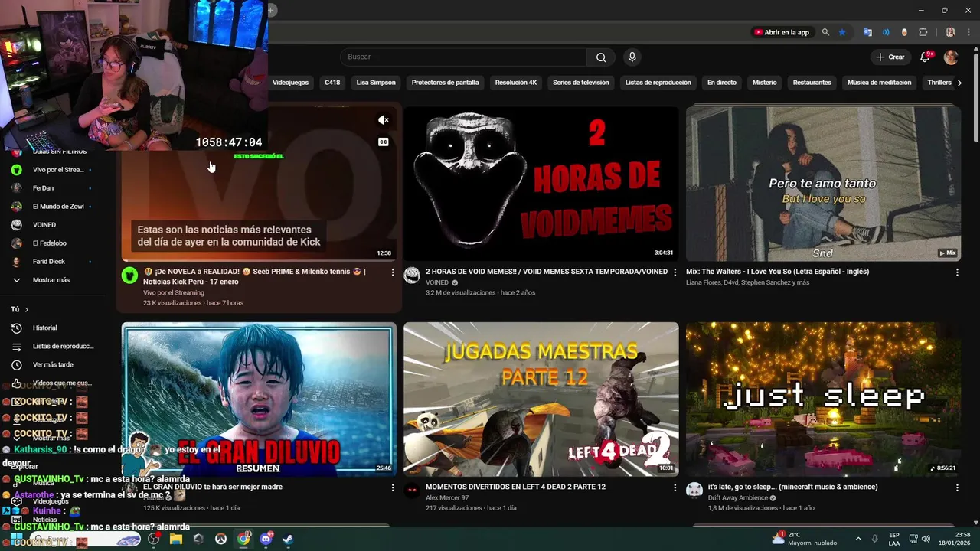Open options for EL GRAN DILUVIO video

393,487
